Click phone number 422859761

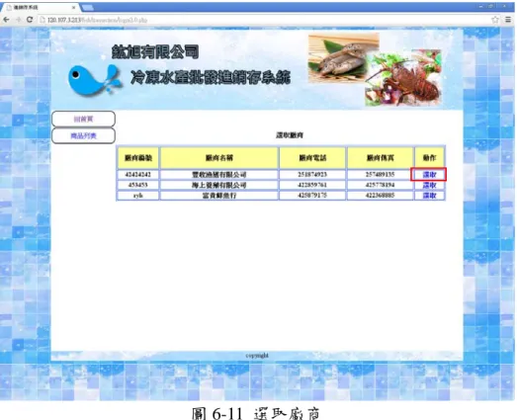[312, 185]
